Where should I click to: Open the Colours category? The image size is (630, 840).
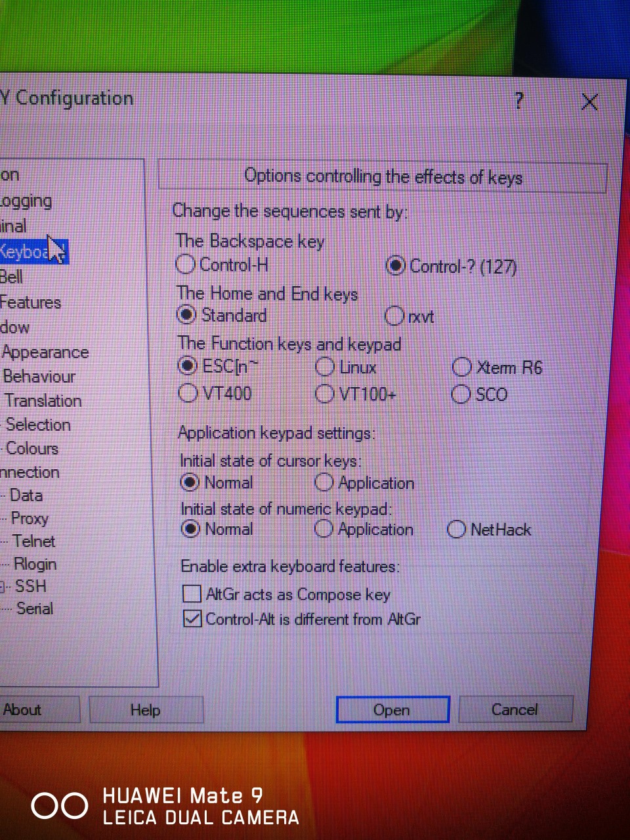[x=32, y=448]
